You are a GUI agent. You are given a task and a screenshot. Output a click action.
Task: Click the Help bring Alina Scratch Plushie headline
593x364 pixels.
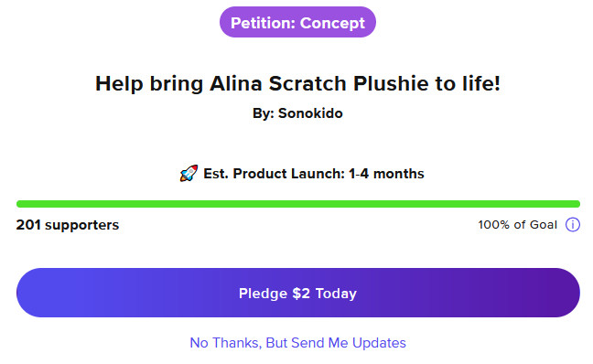click(x=297, y=83)
